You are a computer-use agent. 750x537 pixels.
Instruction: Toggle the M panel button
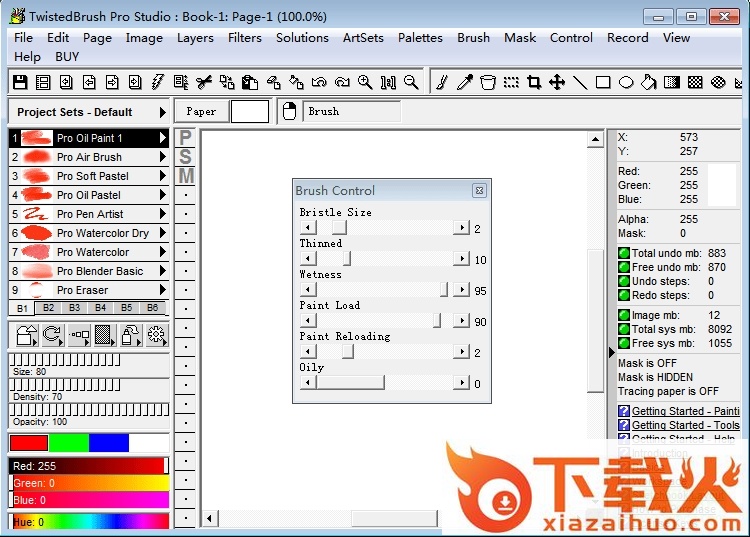pos(186,176)
